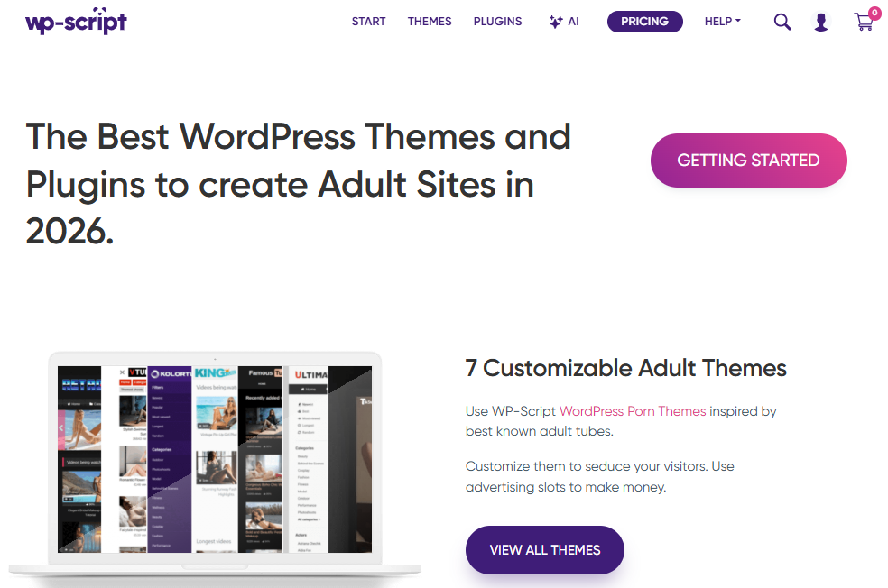Open the THEMES menu item
The width and height of the screenshot is (888, 588).
tap(430, 22)
